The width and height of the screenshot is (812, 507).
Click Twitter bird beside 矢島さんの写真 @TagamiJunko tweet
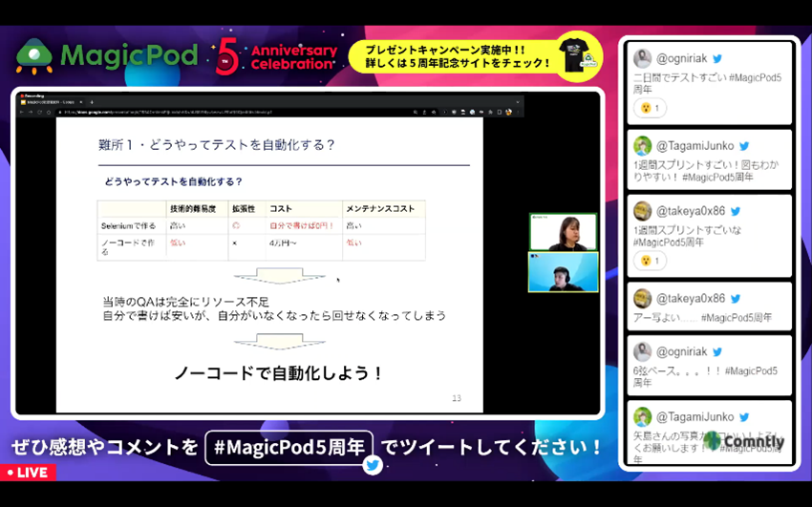(744, 417)
